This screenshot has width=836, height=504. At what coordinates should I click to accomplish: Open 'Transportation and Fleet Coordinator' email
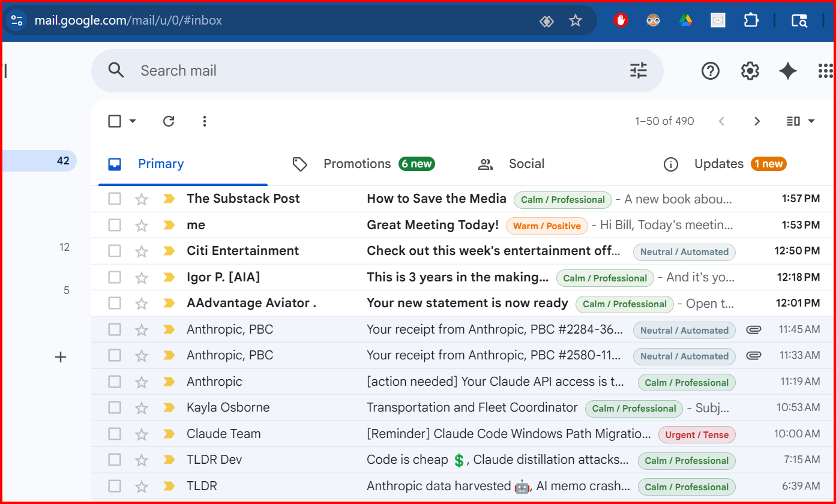472,407
